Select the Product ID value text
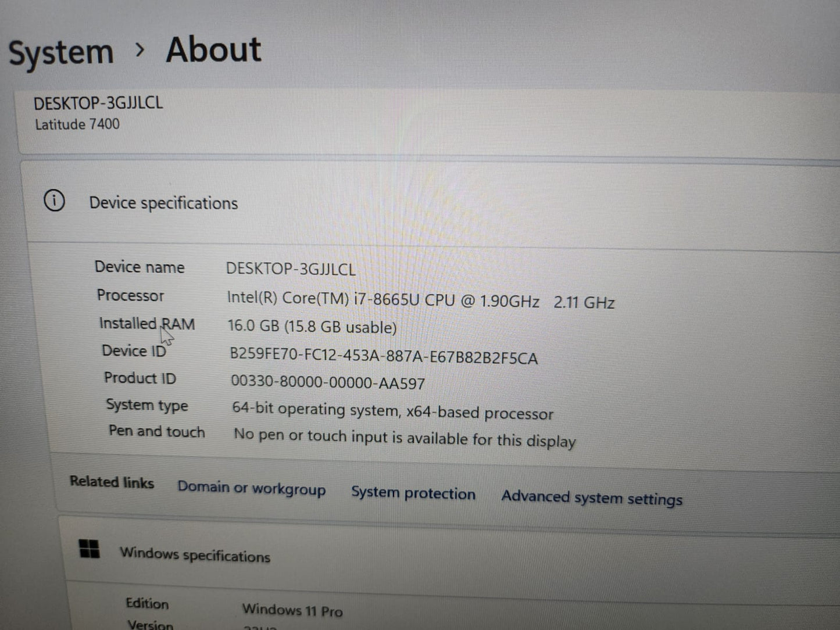 pos(327,382)
